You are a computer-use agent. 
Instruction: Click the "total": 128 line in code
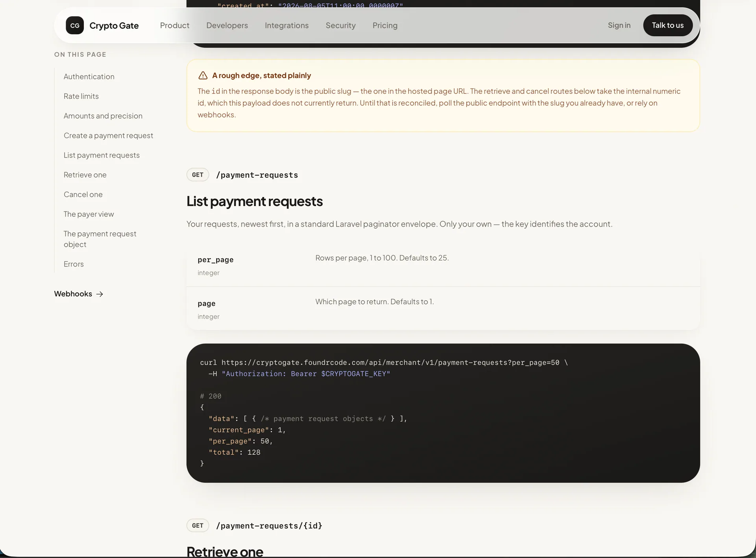tap(234, 452)
